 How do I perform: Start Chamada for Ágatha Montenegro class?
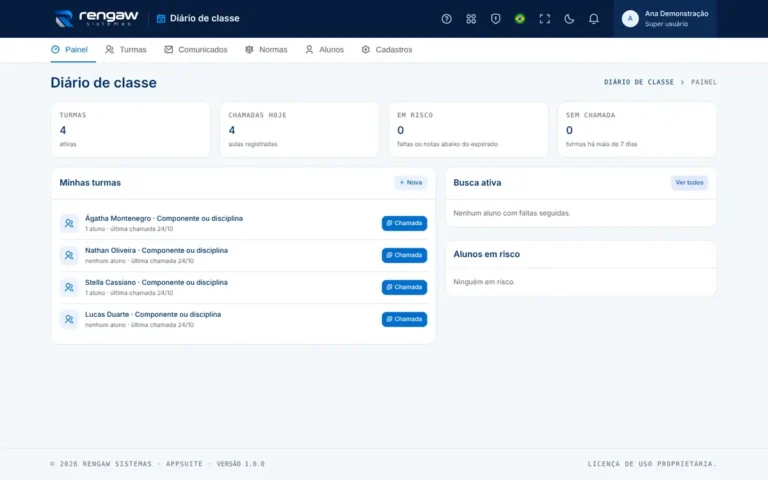click(x=404, y=223)
